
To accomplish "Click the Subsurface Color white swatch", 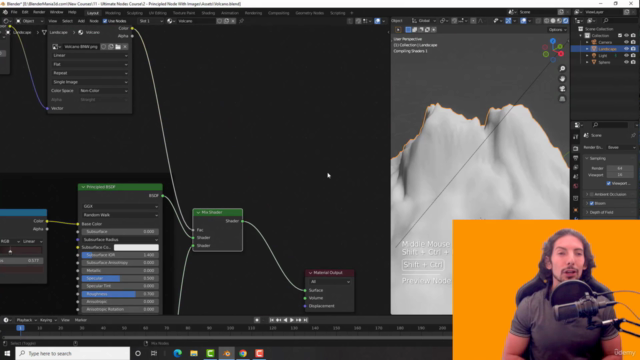I will point(136,247).
